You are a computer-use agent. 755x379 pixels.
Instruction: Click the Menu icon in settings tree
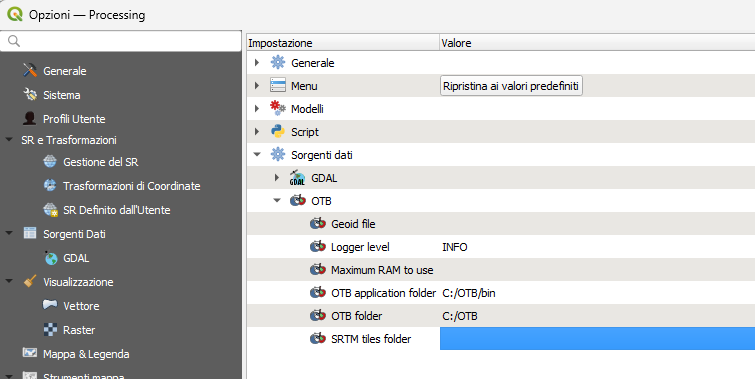coord(278,85)
